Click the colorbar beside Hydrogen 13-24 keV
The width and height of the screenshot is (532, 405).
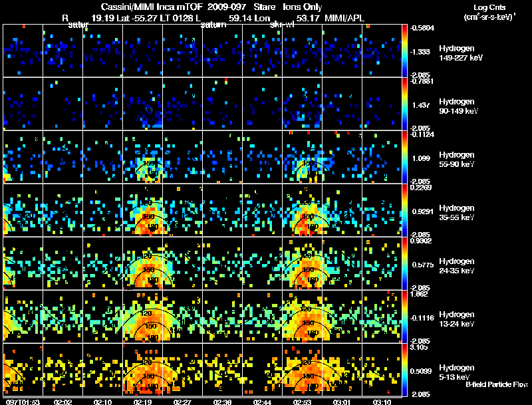click(x=404, y=317)
